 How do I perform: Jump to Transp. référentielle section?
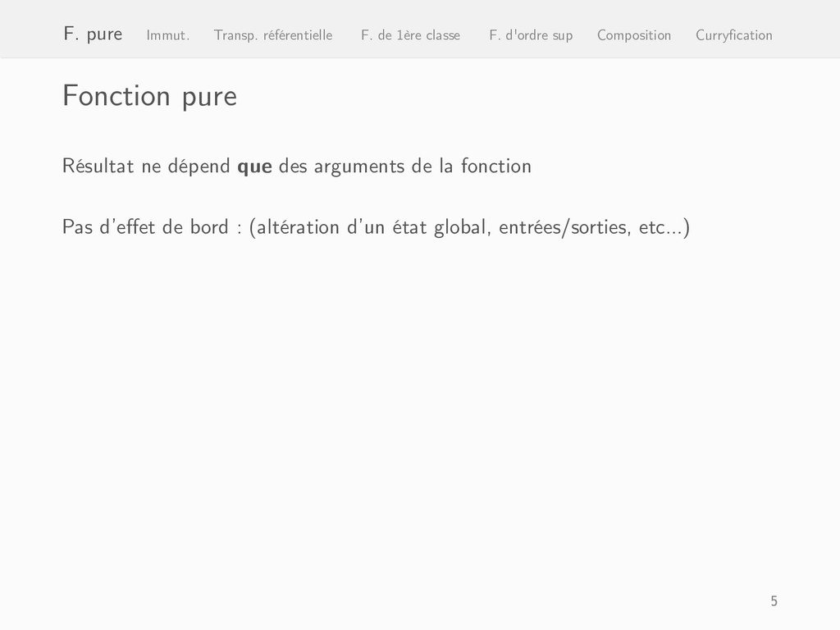pos(273,35)
